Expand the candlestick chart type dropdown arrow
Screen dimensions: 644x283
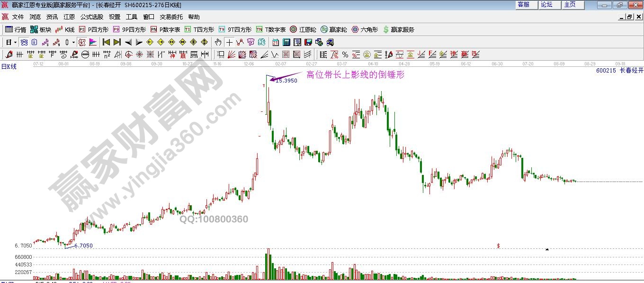tap(73, 42)
